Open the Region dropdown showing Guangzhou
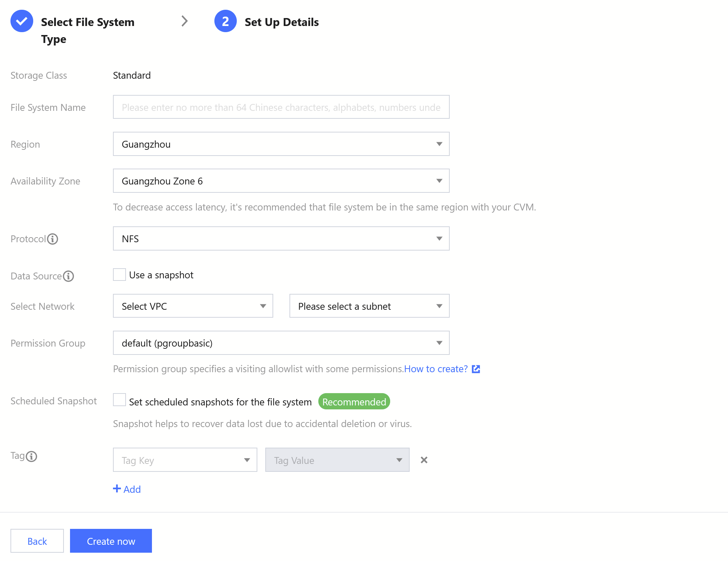 coord(281,144)
